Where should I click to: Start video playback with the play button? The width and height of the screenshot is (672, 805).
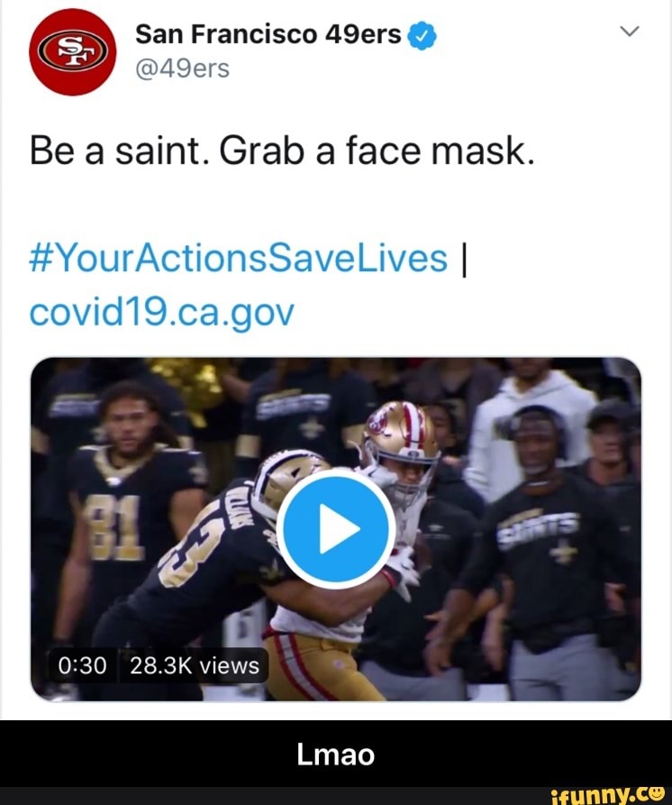(336, 529)
